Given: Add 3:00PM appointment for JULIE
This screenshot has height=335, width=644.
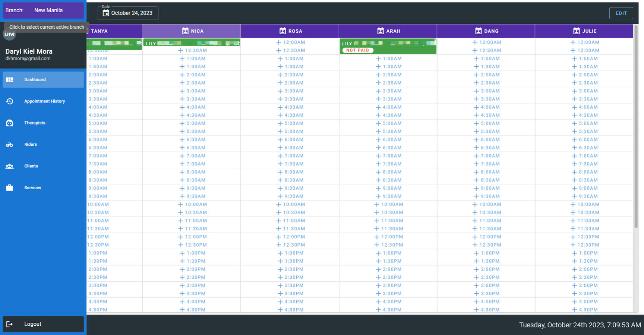Looking at the screenshot, I should [x=584, y=285].
